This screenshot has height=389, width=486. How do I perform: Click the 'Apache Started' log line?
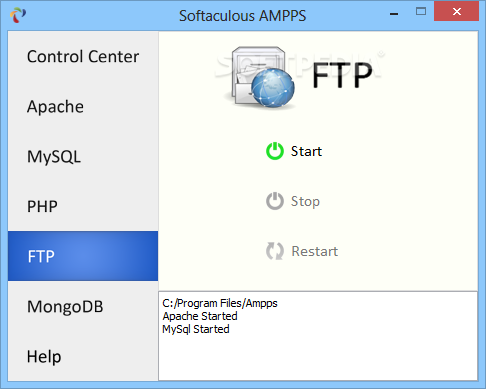click(200, 316)
